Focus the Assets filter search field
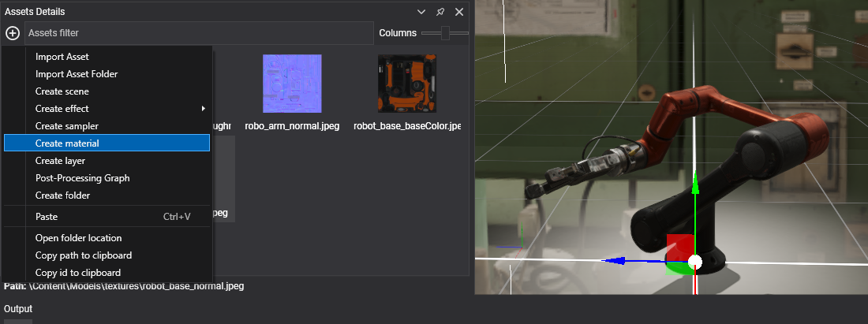Screen dimensions: 868x324 point(197,33)
